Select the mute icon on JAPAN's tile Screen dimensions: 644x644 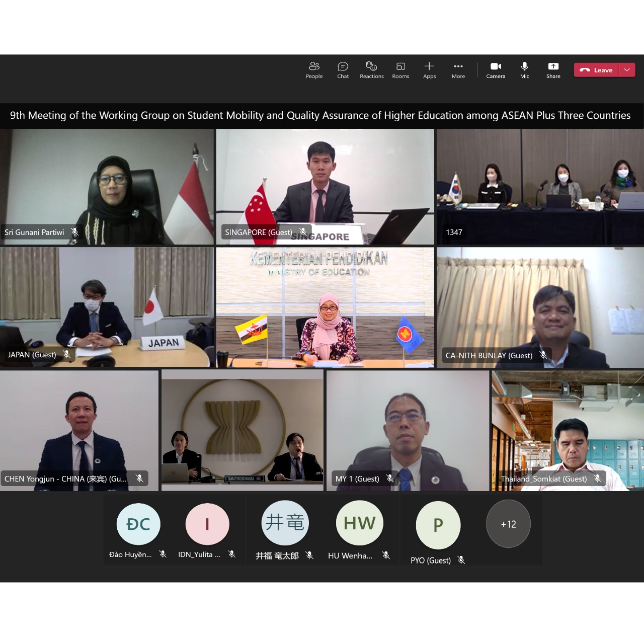[67, 354]
